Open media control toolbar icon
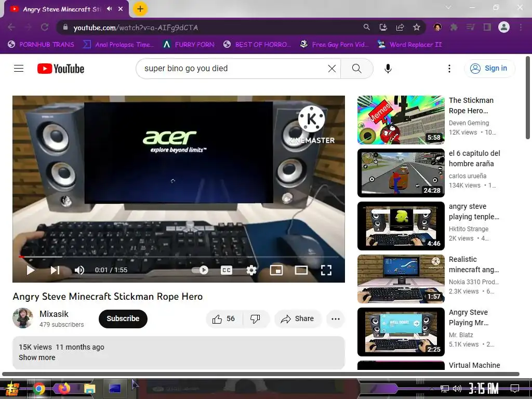The height and width of the screenshot is (399, 532). (x=471, y=27)
